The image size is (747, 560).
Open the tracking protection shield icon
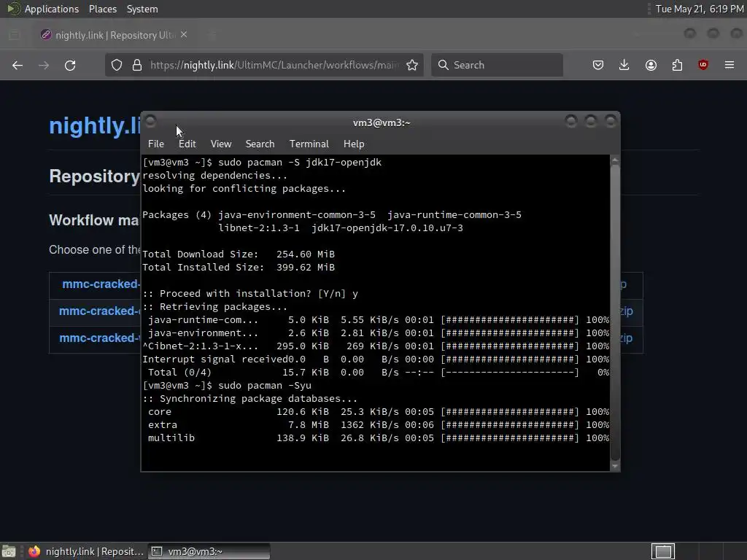click(117, 65)
